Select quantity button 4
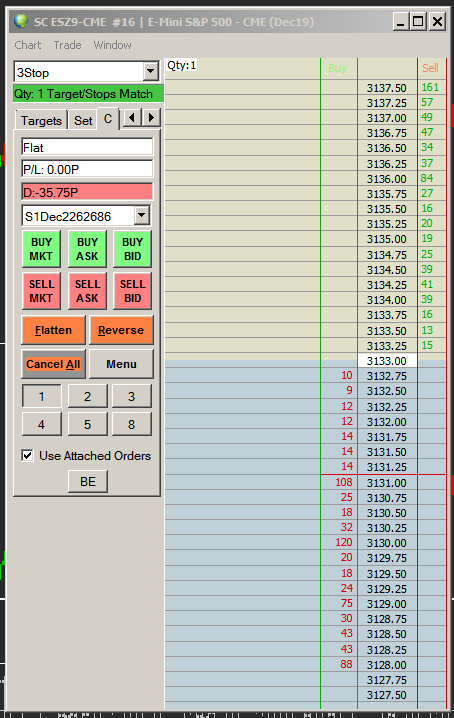 click(x=41, y=424)
